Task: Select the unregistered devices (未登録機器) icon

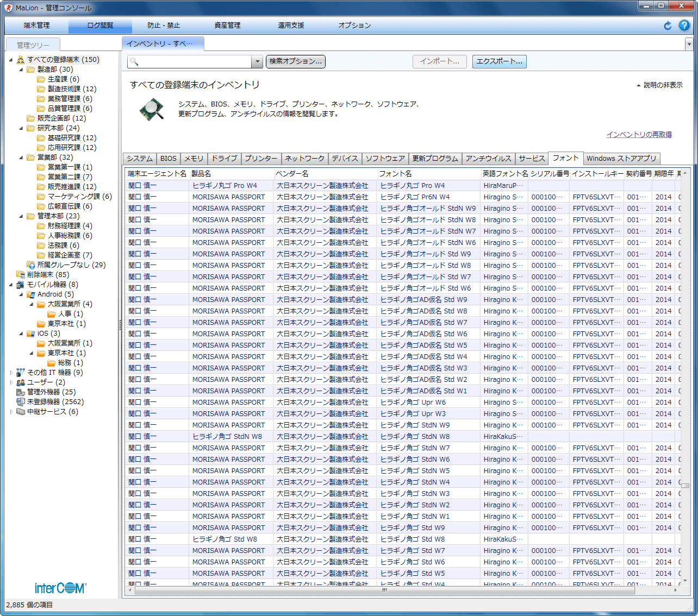Action: 21,402
